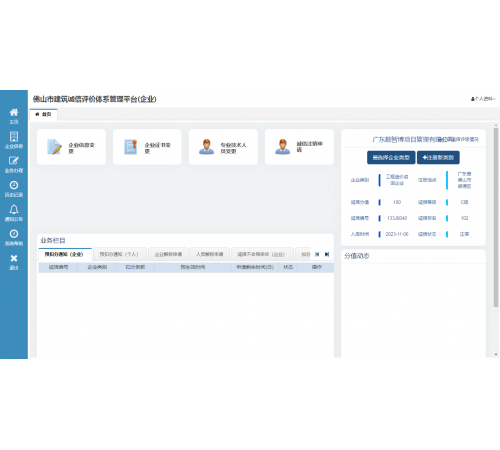
Task: Click the 请选择企业类型 button
Action: click(x=391, y=158)
